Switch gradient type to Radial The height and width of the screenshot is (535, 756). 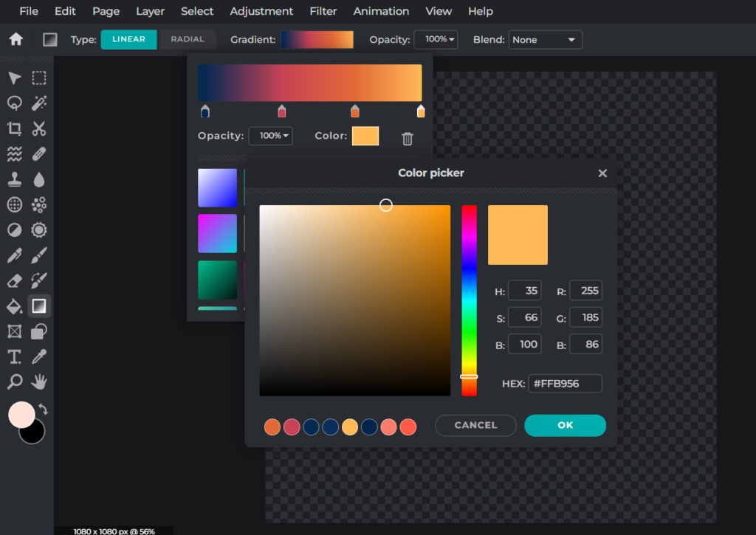coord(187,39)
